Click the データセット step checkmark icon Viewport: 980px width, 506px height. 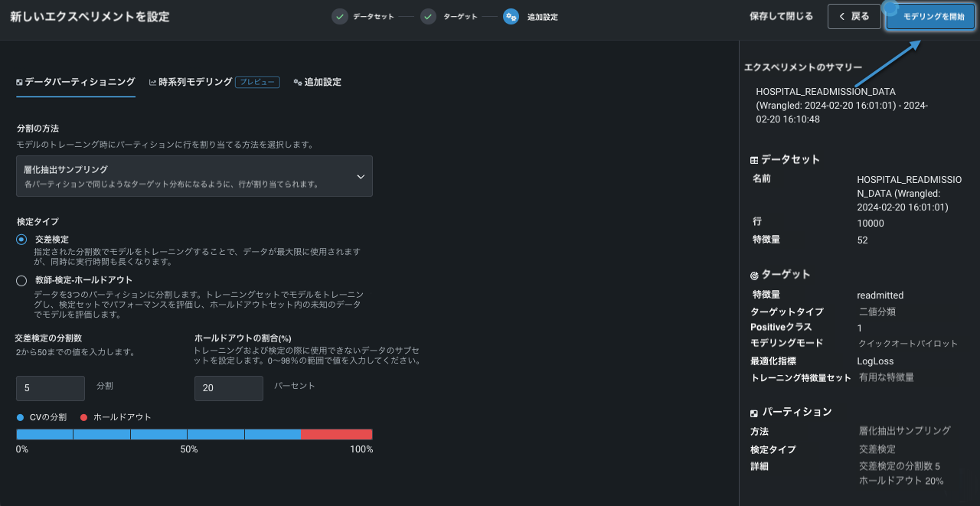340,17
